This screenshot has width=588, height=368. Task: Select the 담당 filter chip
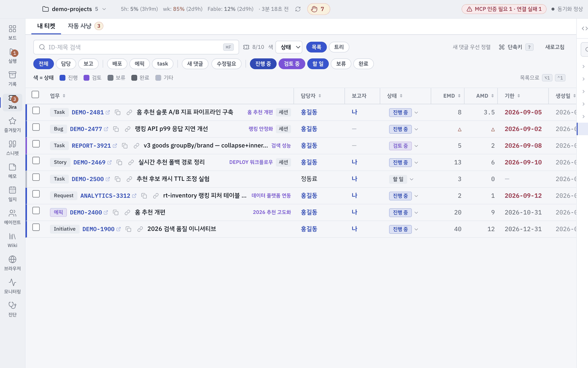click(66, 64)
